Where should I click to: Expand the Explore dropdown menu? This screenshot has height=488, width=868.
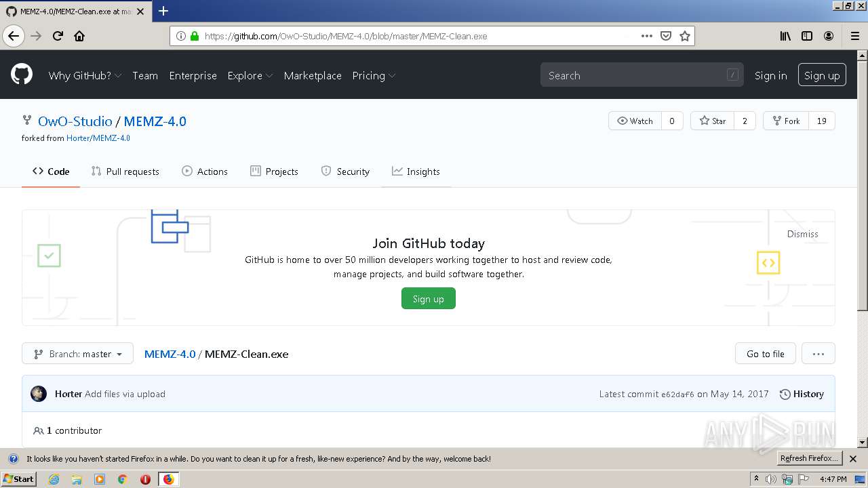[x=250, y=75]
